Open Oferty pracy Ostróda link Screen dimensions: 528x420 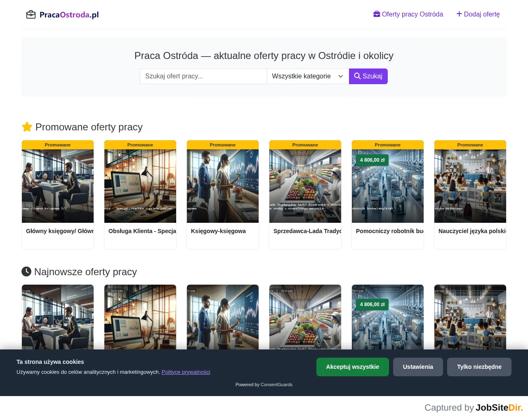(x=408, y=14)
